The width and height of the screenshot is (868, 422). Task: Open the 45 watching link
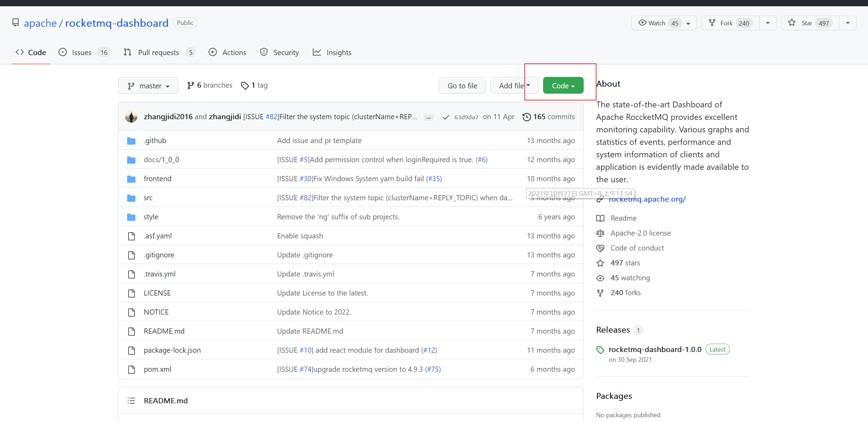point(630,278)
